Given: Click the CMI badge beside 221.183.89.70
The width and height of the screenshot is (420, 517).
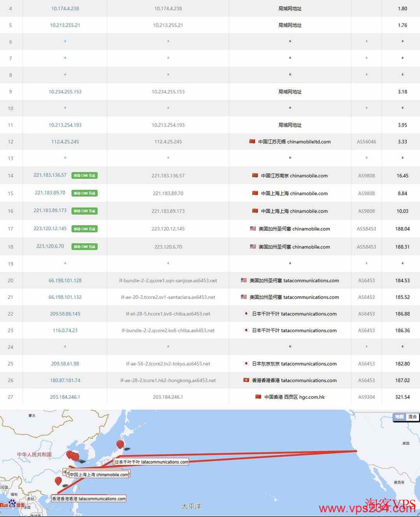Looking at the screenshot, I should click(x=84, y=193).
